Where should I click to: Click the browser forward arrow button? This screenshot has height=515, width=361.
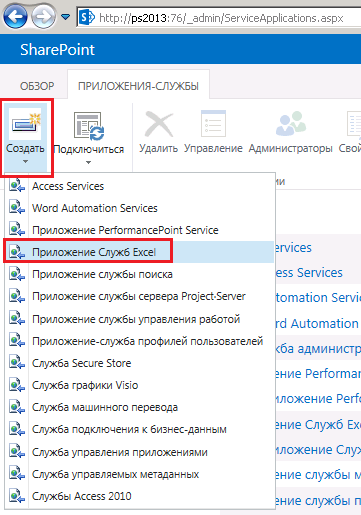pos(43,16)
